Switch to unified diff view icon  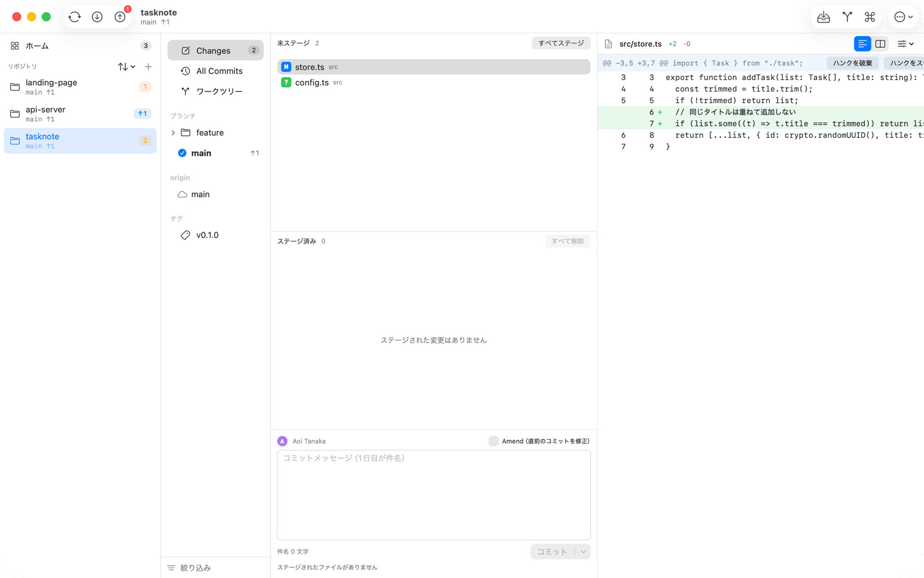(x=862, y=44)
